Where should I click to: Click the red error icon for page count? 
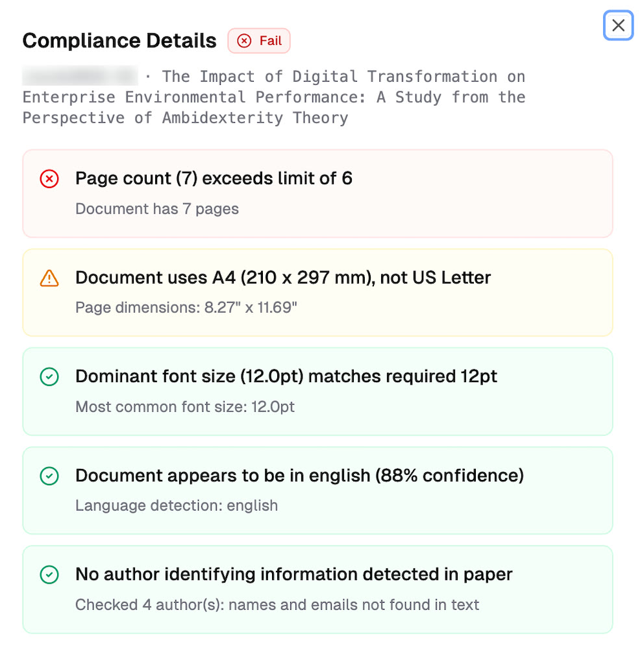click(x=49, y=179)
